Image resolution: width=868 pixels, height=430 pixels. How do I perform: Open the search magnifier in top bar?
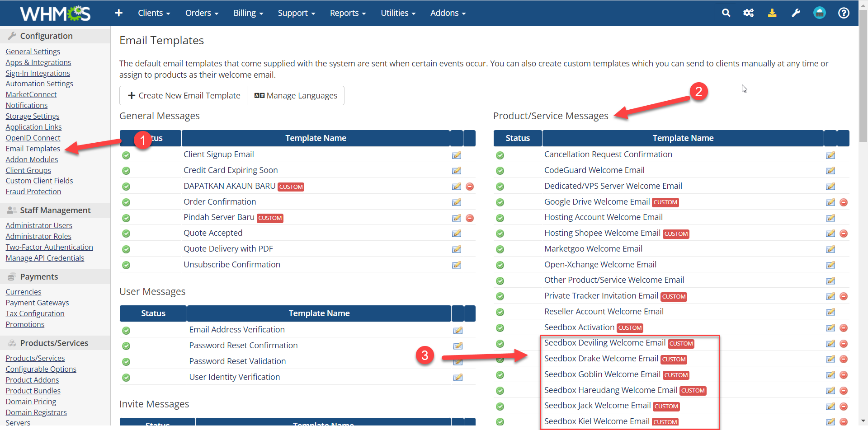point(726,13)
